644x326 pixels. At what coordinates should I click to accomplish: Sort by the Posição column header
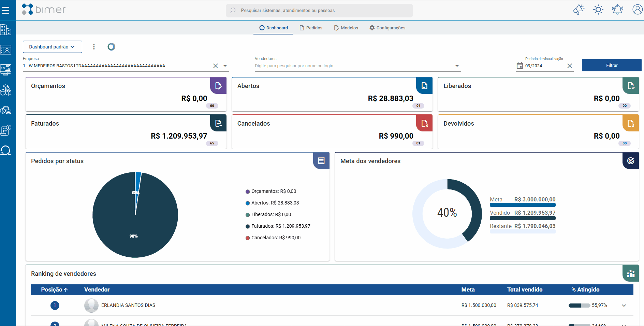(x=54, y=289)
